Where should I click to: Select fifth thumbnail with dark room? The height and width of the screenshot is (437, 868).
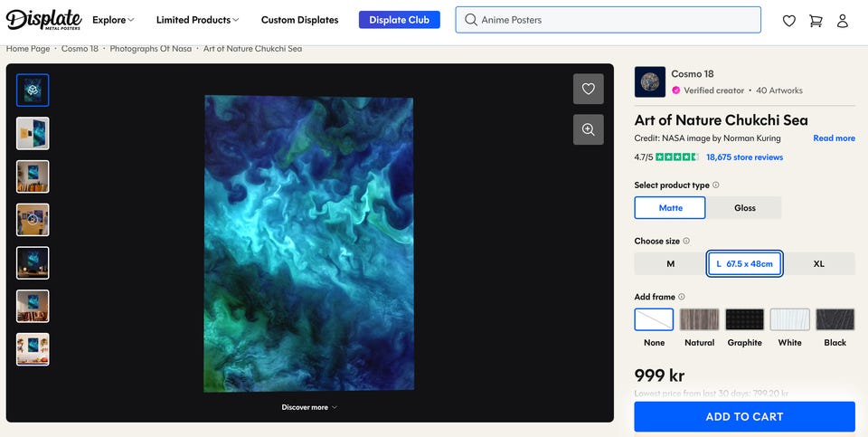click(33, 263)
